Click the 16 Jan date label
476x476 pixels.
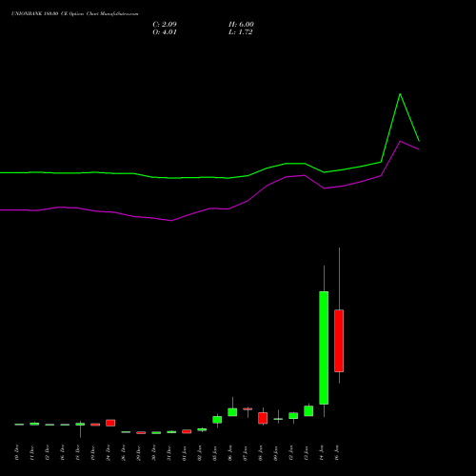(337, 453)
